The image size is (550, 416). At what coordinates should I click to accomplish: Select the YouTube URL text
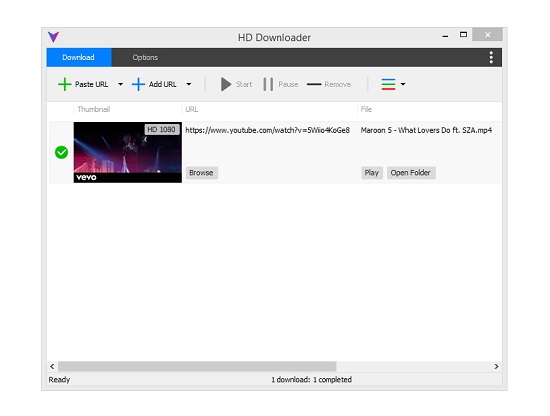(x=267, y=130)
